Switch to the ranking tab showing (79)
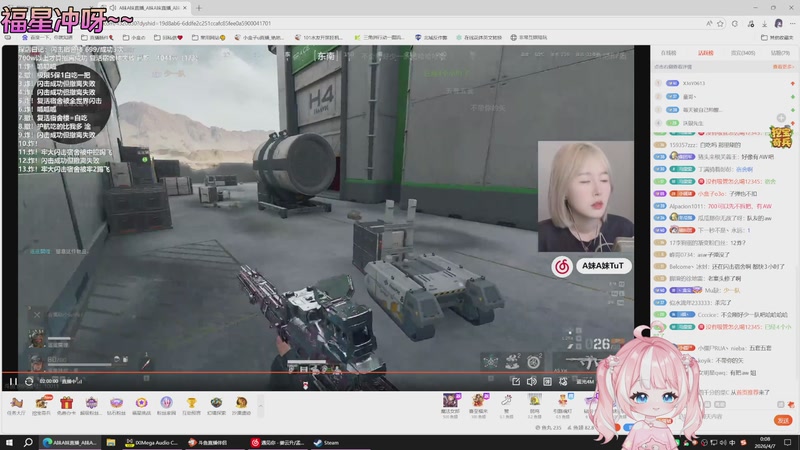Viewport: 800px width, 450px height. [x=780, y=53]
